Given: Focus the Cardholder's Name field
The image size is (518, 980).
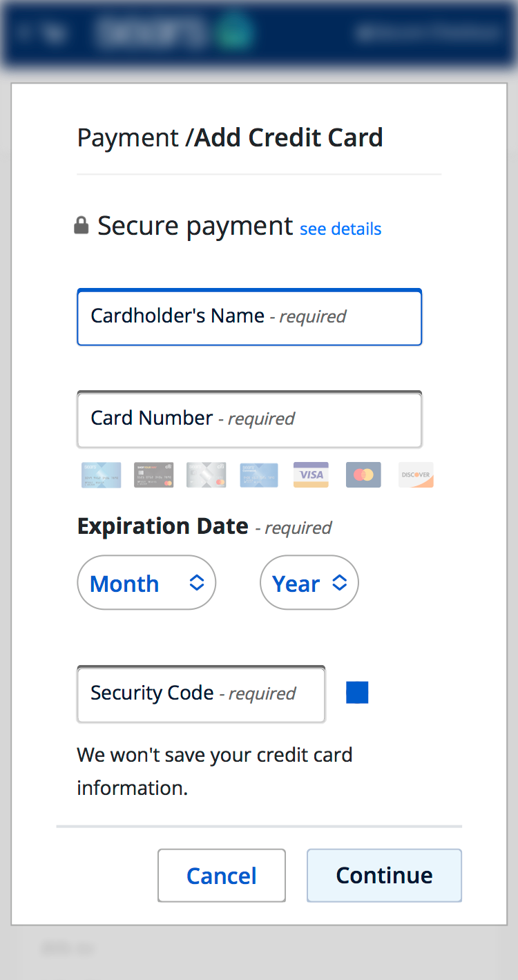Looking at the screenshot, I should pyautogui.click(x=249, y=317).
